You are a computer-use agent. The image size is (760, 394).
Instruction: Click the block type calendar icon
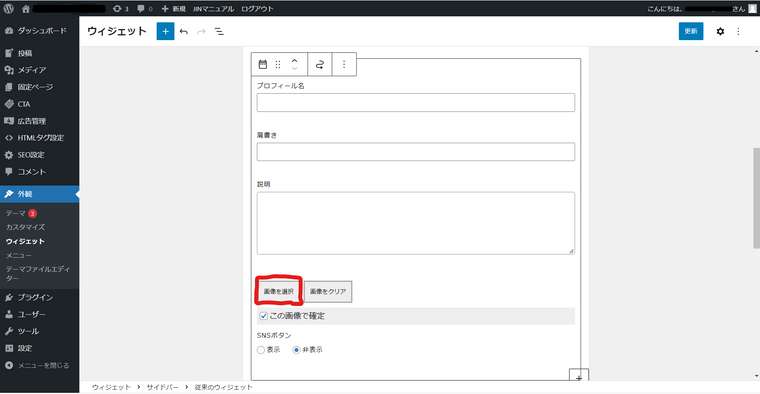pyautogui.click(x=263, y=64)
